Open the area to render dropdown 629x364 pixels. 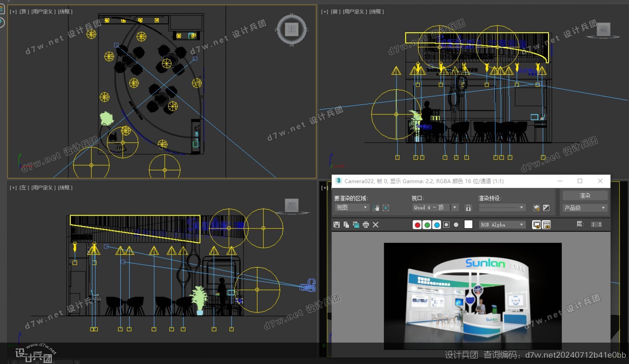tap(351, 208)
